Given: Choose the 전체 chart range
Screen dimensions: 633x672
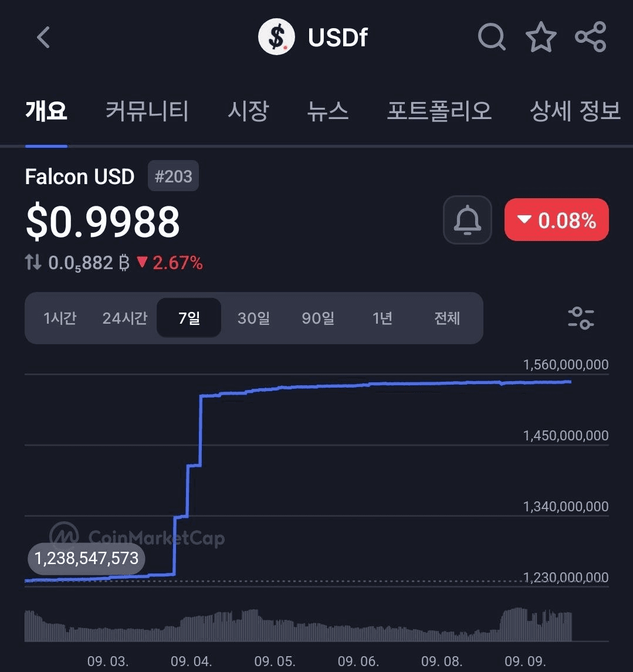Looking at the screenshot, I should coord(447,318).
